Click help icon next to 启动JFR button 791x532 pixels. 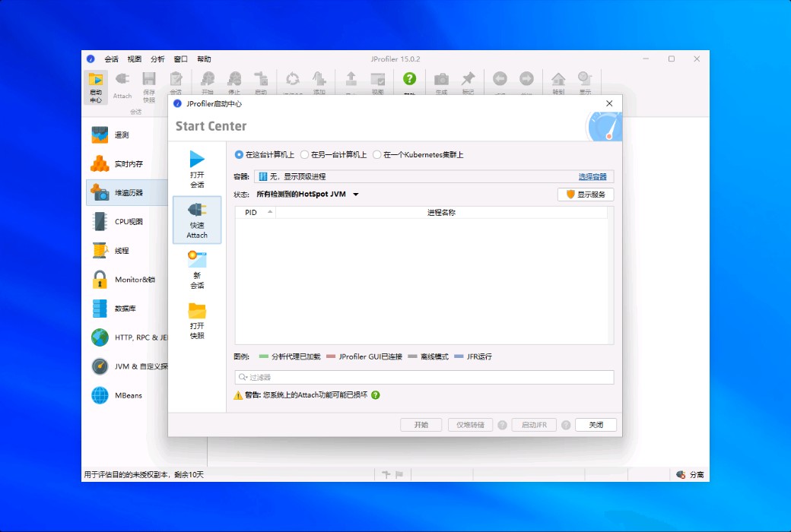point(566,425)
